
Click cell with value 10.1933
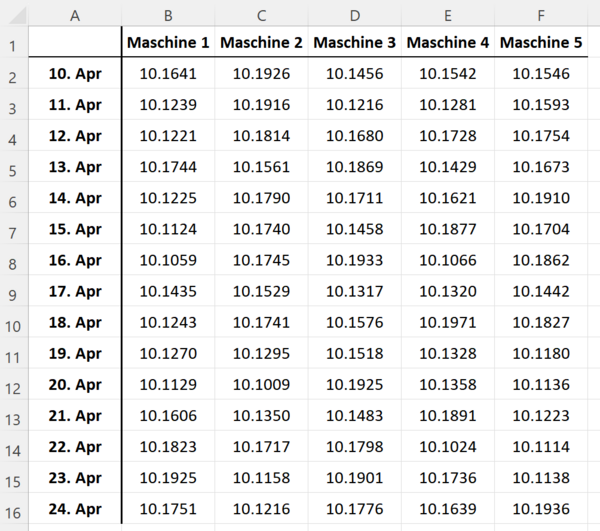(355, 260)
